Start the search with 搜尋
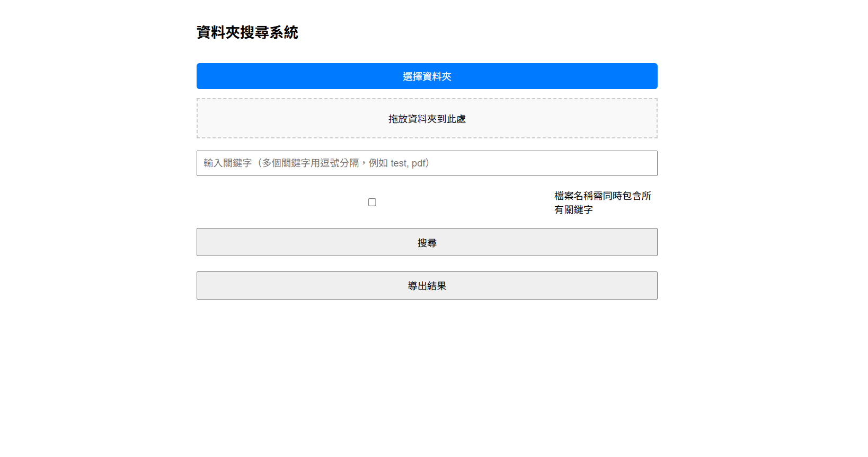This screenshot has height=457, width=868. pyautogui.click(x=427, y=242)
